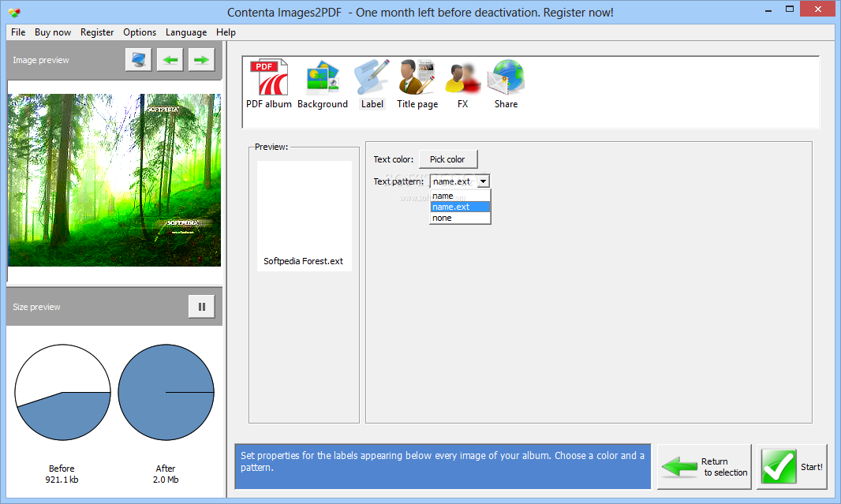Collapse the Text pattern dropdown arrow
The width and height of the screenshot is (841, 504).
[x=484, y=181]
